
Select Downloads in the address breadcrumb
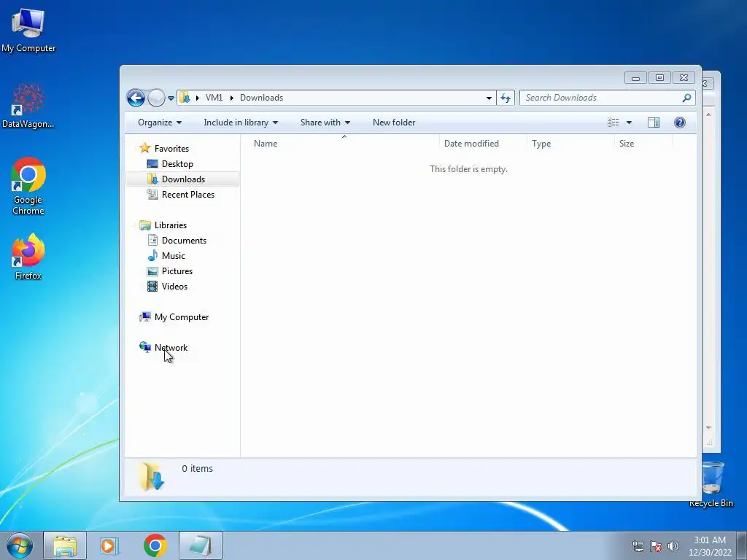tap(262, 98)
